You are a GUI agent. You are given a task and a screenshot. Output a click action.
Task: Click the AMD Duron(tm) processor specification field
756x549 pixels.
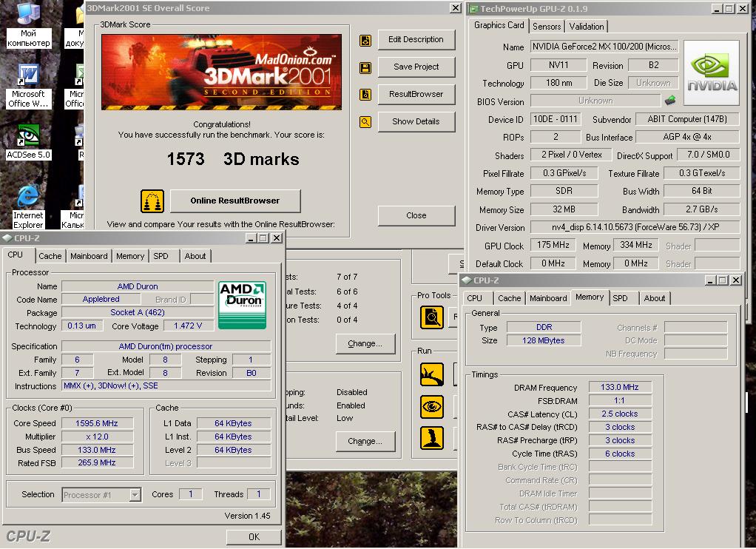[x=166, y=346]
